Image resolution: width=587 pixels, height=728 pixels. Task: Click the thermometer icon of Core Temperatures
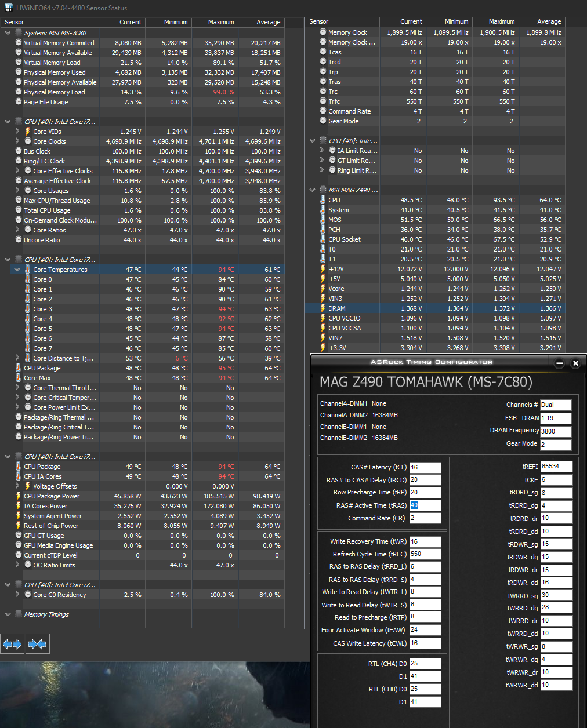pos(27,270)
